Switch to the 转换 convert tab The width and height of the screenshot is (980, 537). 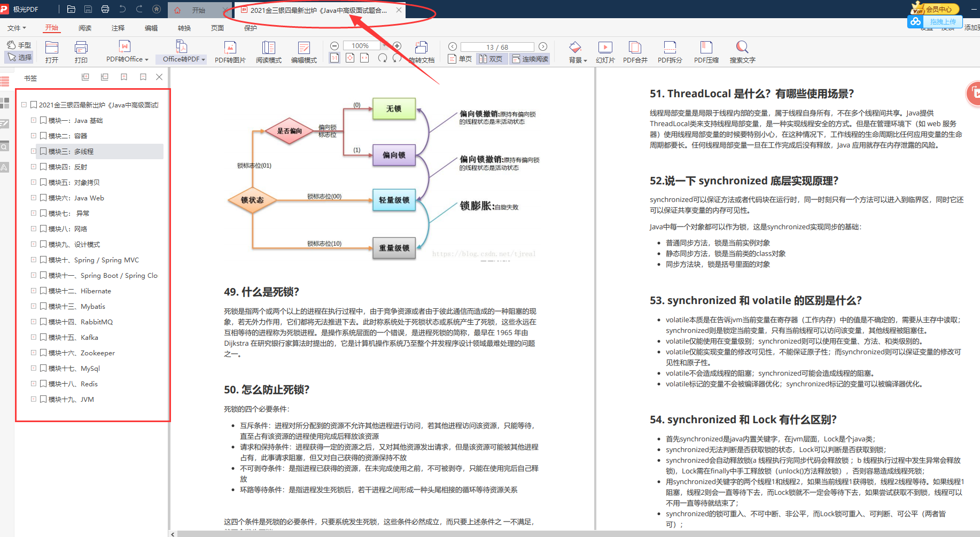pyautogui.click(x=184, y=28)
